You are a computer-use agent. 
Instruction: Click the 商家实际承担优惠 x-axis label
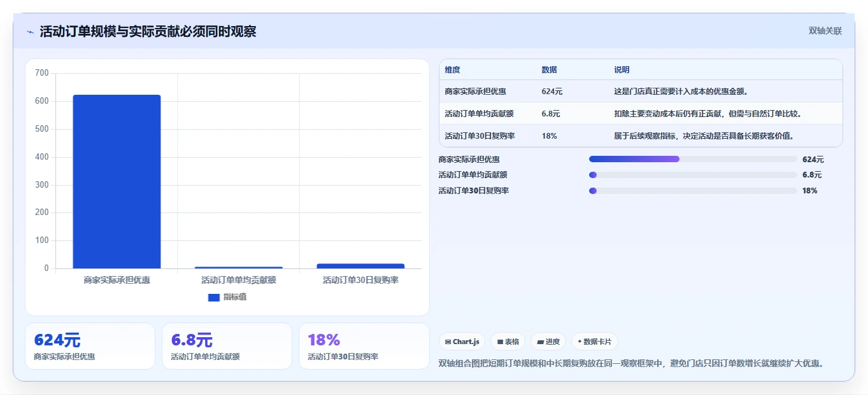coord(117,280)
